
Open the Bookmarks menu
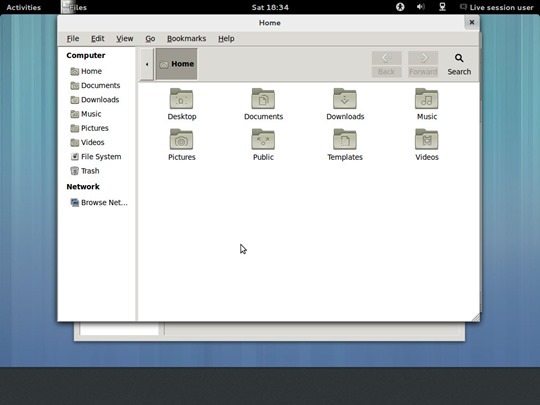click(186, 39)
